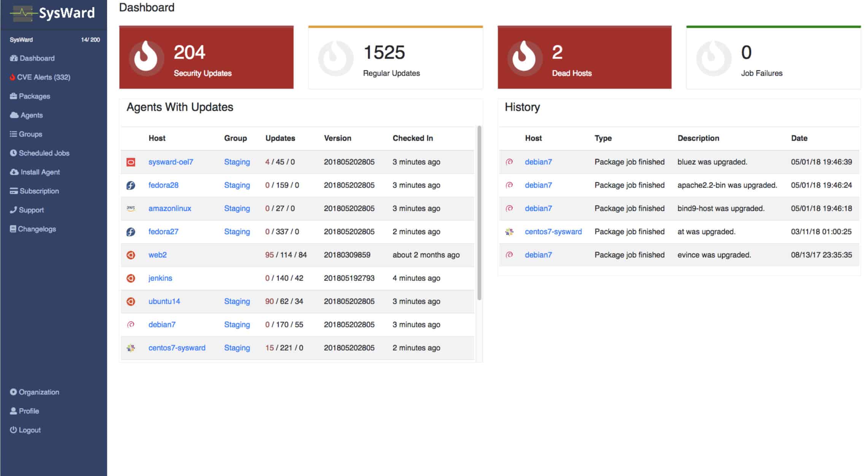Go to Scheduled Jobs in sidebar

(x=40, y=153)
